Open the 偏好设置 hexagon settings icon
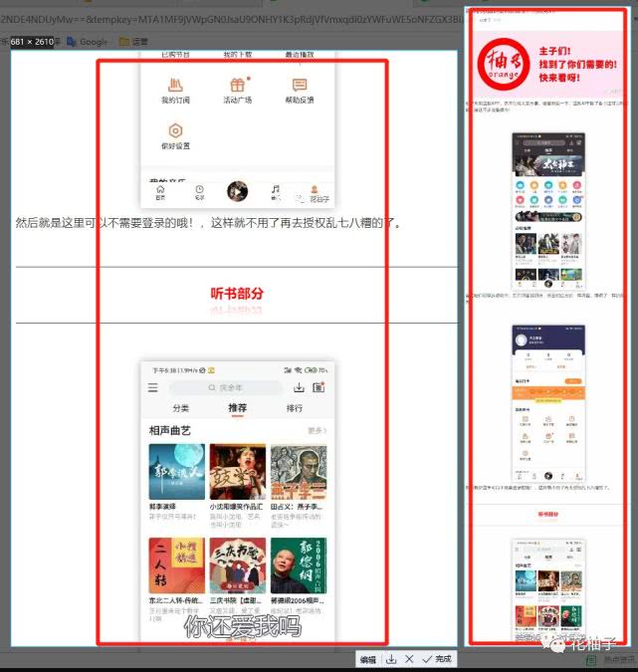Screen dimensions: 638x672 click(x=175, y=130)
